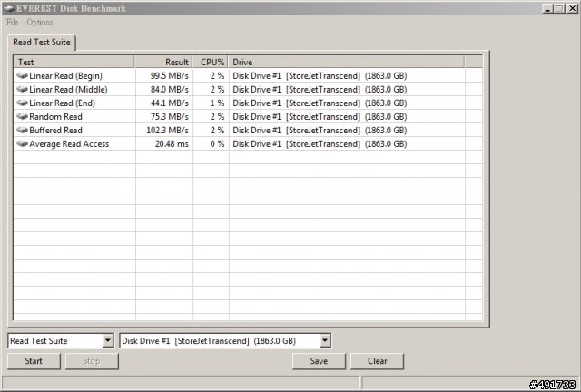The image size is (581, 392).
Task: Sort by the Result column header
Action: point(163,62)
